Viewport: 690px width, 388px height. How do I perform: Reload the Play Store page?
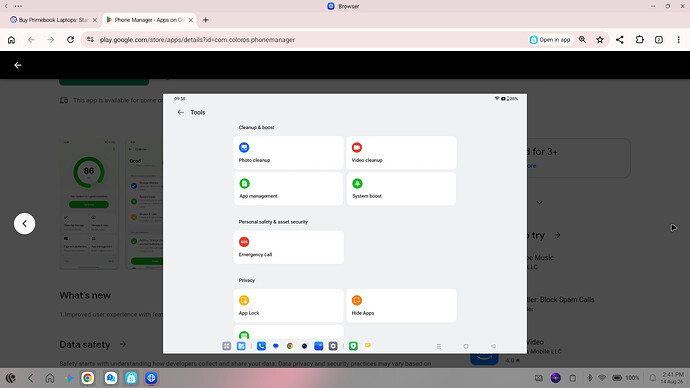[70, 40]
